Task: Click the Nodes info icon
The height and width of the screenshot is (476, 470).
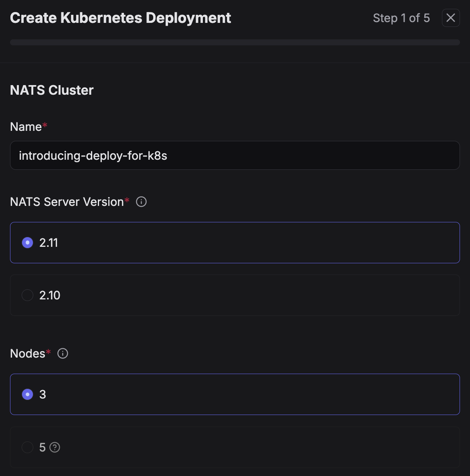Action: tap(63, 353)
